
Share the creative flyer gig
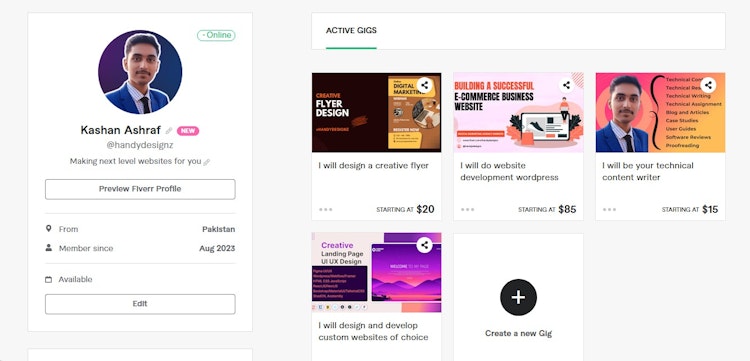pos(424,86)
